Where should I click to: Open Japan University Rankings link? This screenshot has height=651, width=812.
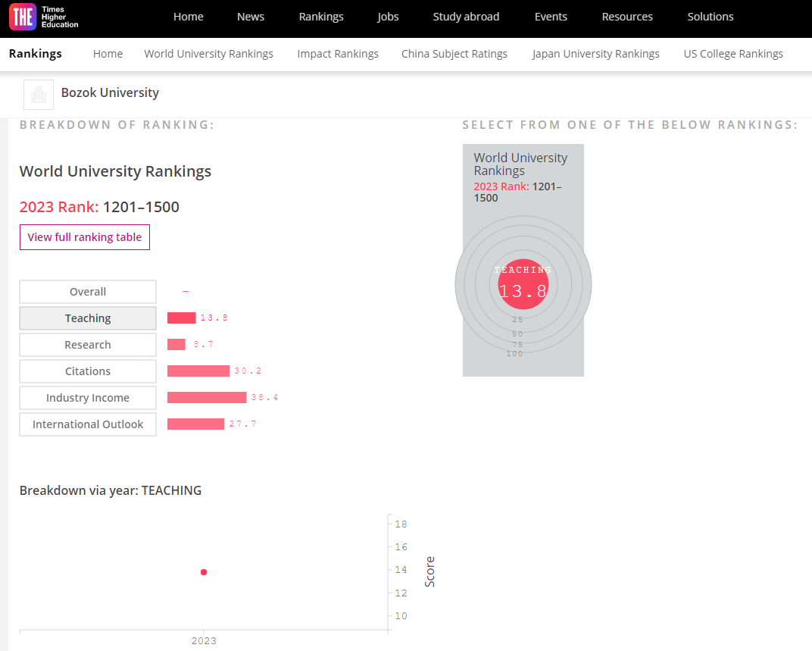tap(595, 54)
